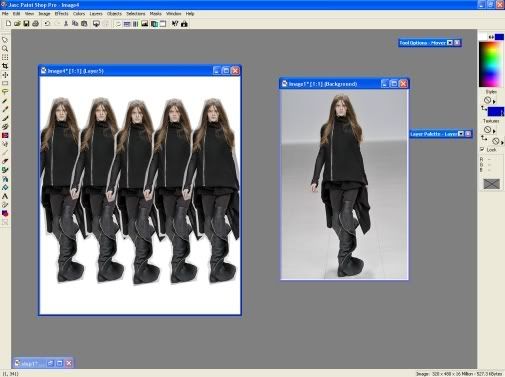The height and width of the screenshot is (377, 505).
Task: Open the Colors menu
Action: click(x=79, y=14)
